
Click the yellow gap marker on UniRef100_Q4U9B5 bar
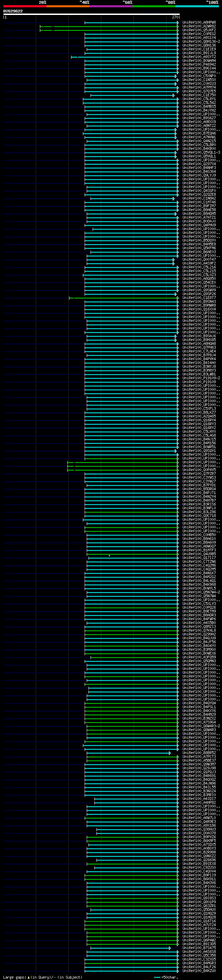(109, 556)
